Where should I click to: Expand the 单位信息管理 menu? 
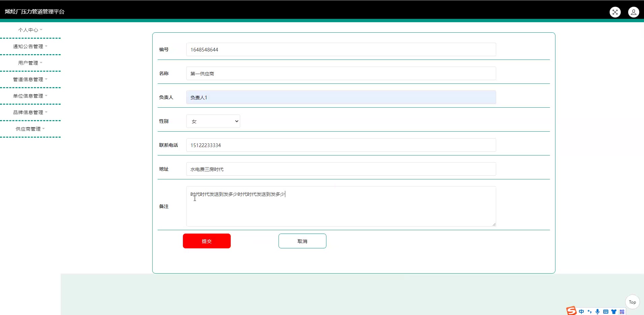click(30, 96)
